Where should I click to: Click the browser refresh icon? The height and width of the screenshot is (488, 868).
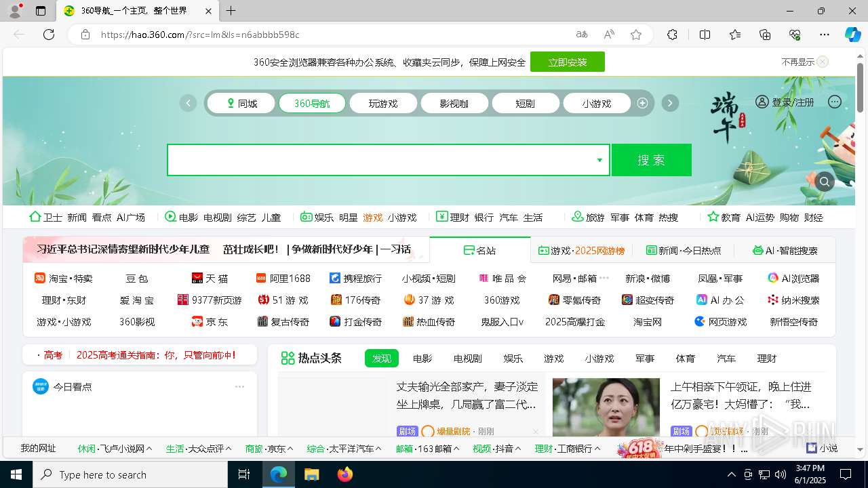(49, 35)
